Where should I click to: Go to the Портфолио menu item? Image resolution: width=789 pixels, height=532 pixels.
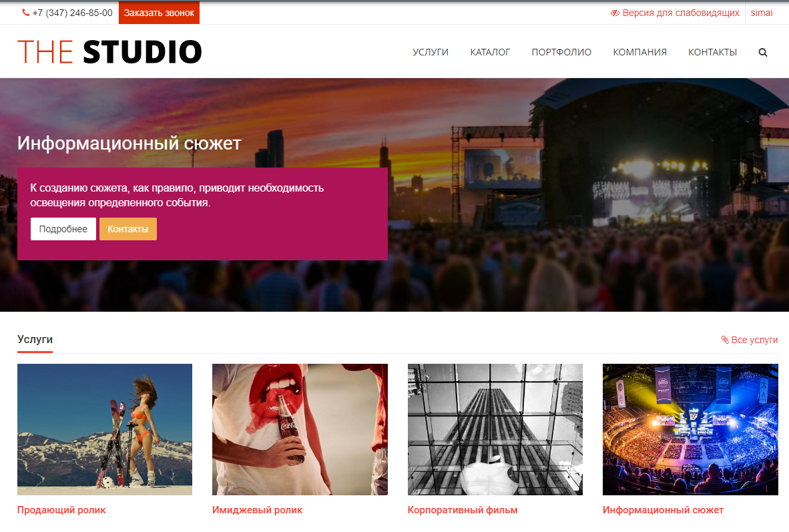(561, 52)
